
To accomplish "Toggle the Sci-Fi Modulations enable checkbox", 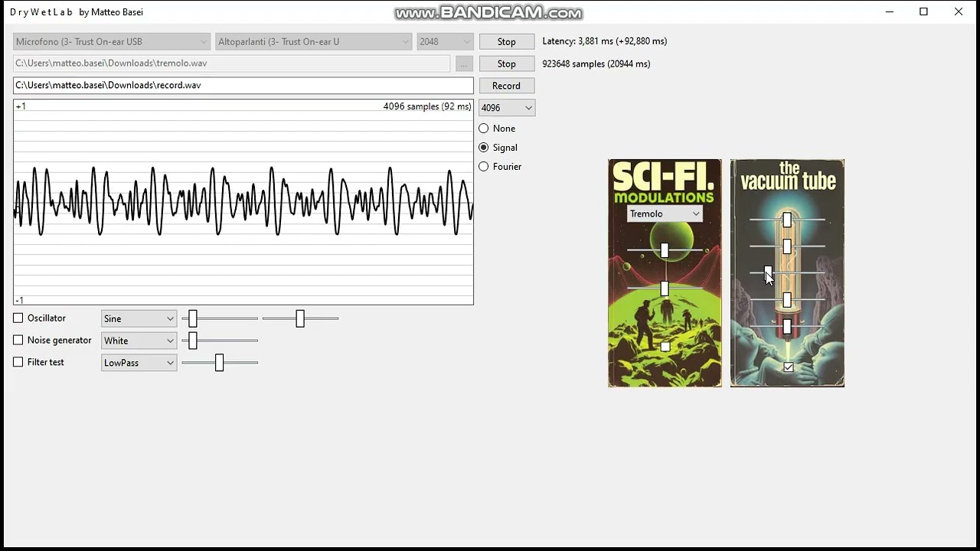I will [665, 347].
